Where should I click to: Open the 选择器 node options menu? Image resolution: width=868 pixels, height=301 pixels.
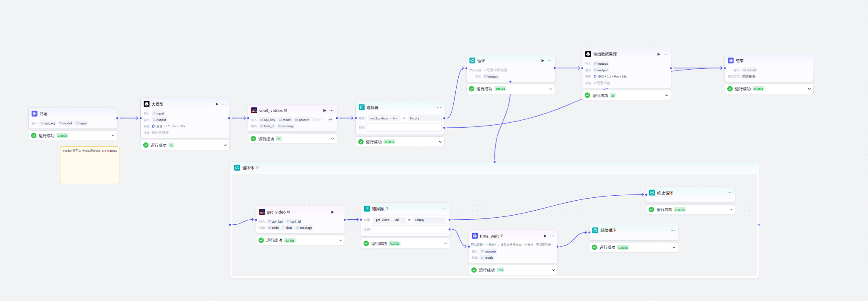(439, 107)
